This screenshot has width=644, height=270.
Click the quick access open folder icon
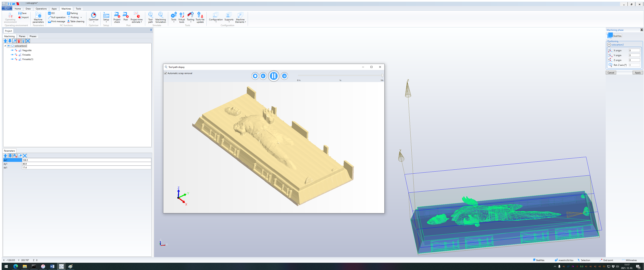click(13, 4)
